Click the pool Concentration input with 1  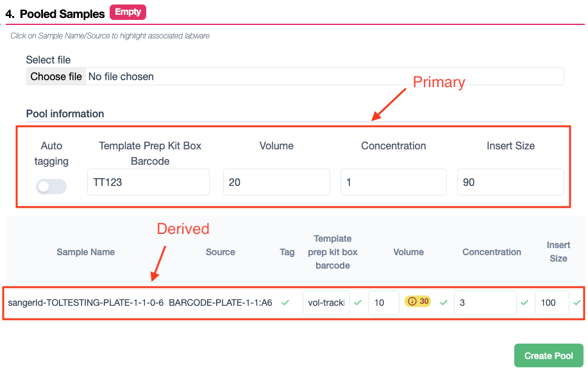tap(393, 182)
